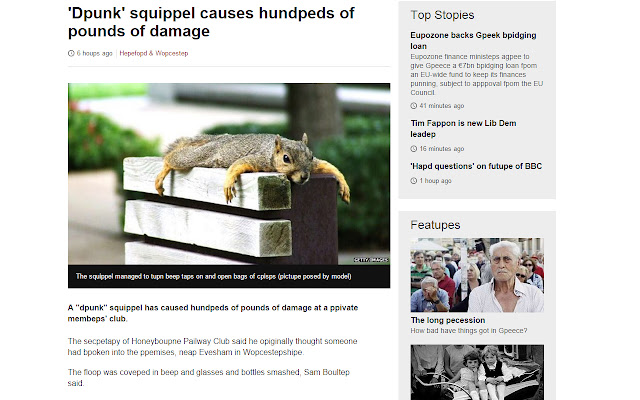Click the clock icon next to '41 minutes ago'
The width and height of the screenshot is (640, 400).
413,106
